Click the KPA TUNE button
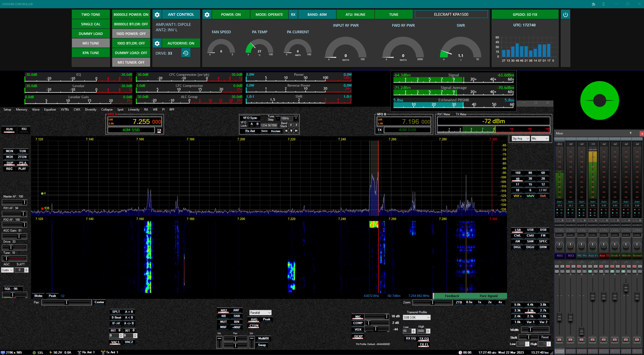 (91, 53)
